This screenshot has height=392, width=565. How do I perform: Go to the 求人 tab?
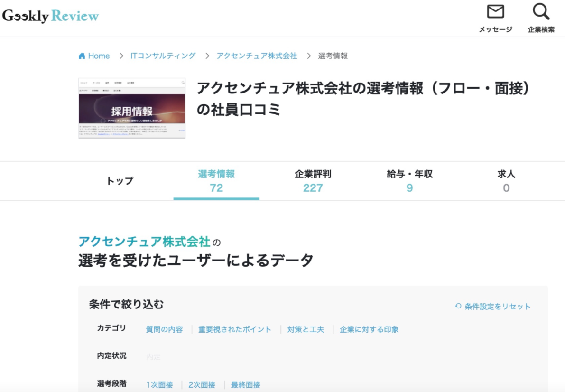[506, 181]
